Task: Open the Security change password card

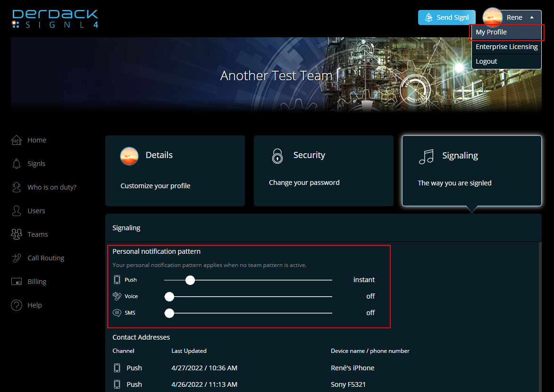Action: pos(323,171)
